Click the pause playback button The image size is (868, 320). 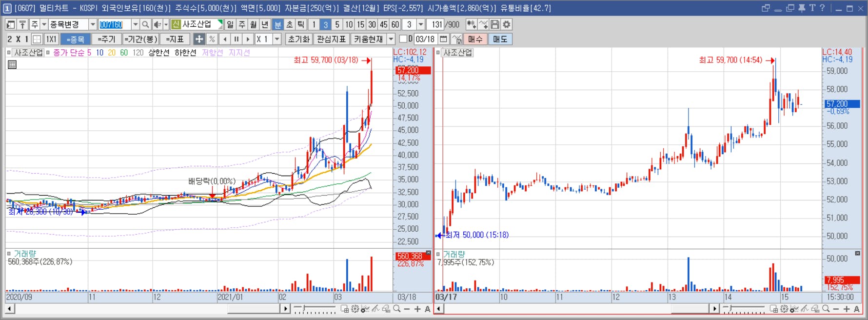[x=237, y=39]
